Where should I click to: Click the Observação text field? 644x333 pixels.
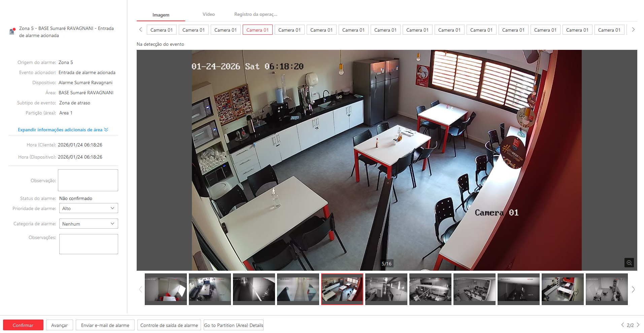coord(88,180)
